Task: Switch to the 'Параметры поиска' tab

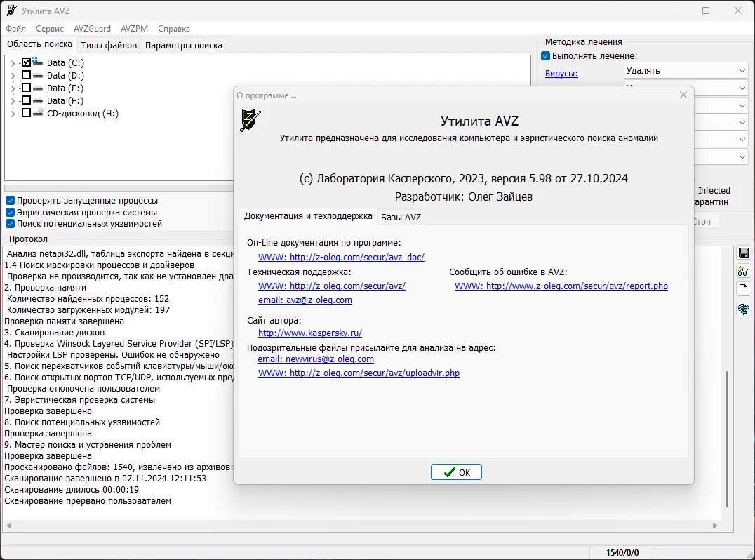Action: pyautogui.click(x=183, y=45)
